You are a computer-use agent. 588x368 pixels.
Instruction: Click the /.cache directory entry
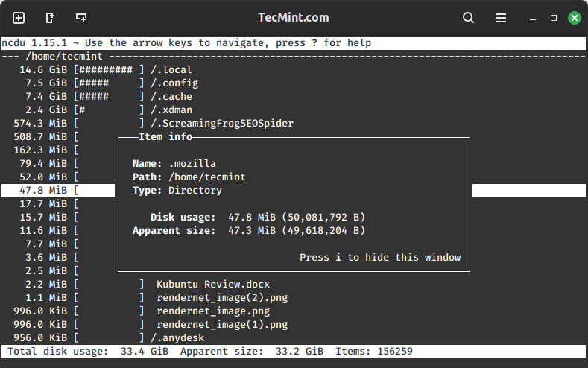171,97
